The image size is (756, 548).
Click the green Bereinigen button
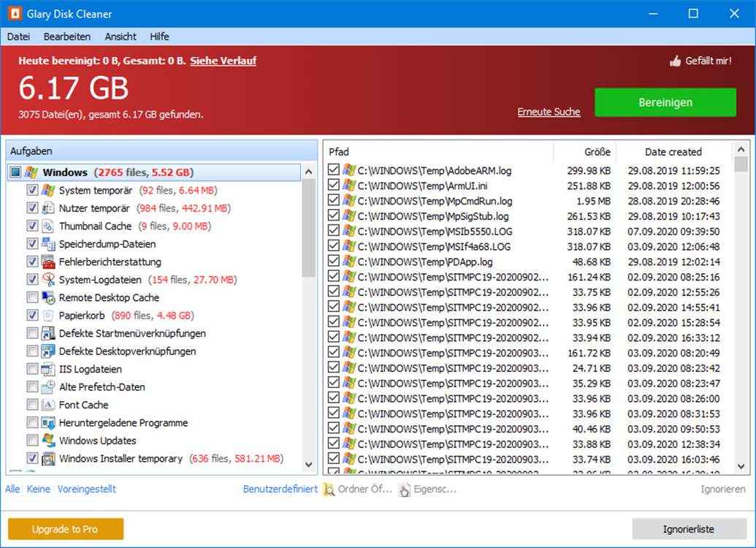coord(665,102)
